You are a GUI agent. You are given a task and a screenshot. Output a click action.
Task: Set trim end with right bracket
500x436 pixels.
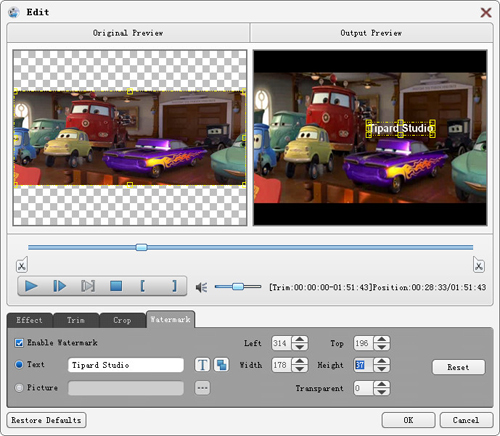click(174, 286)
